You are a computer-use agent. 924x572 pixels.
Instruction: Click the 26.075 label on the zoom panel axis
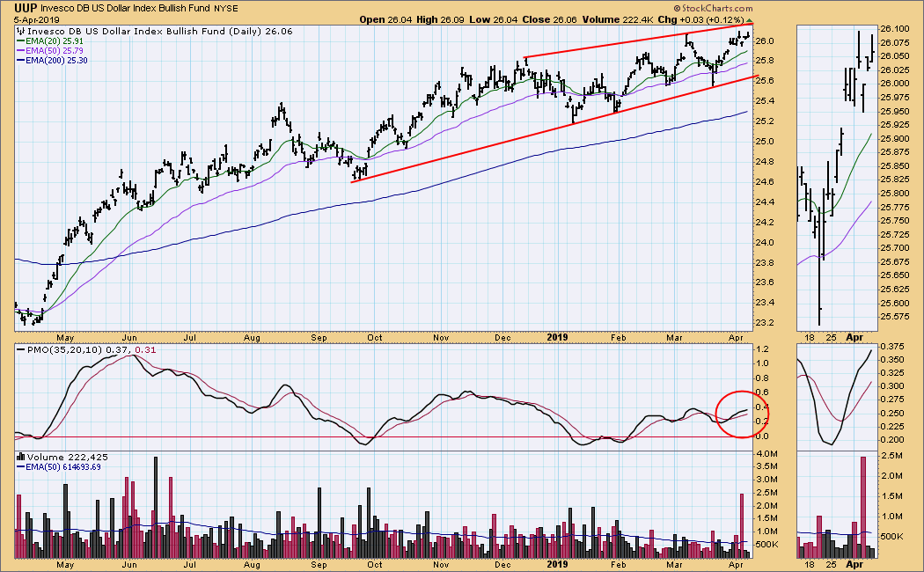click(x=894, y=42)
